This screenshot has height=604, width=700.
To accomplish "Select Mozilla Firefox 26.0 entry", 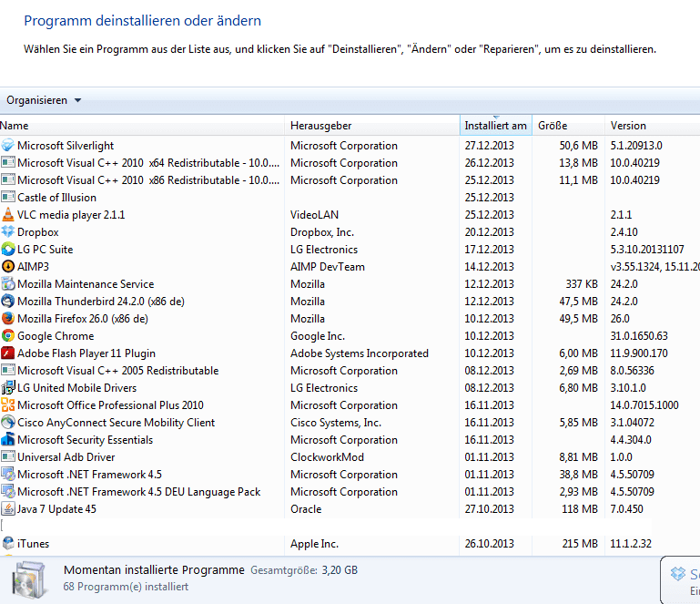I will pos(83,319).
